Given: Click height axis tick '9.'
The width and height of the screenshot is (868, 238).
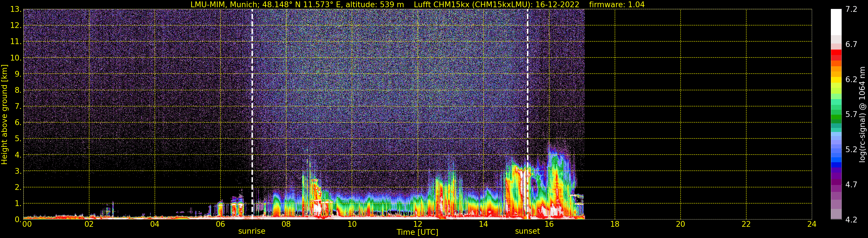Looking at the screenshot, I should pyautogui.click(x=18, y=74).
